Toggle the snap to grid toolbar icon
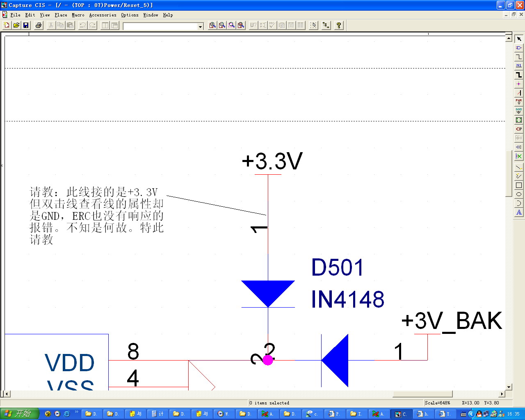The width and height of the screenshot is (525, 420). click(x=313, y=25)
